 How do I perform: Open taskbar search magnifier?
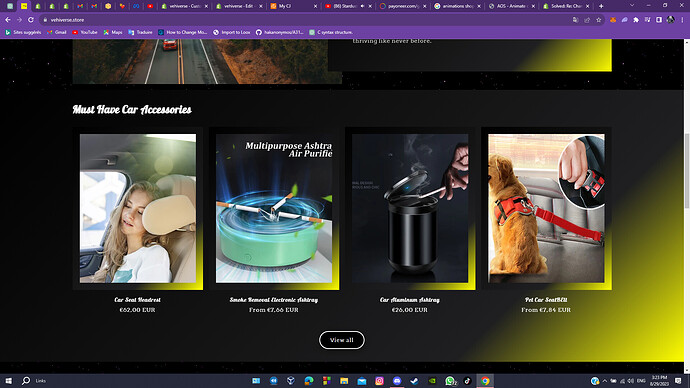coord(26,381)
